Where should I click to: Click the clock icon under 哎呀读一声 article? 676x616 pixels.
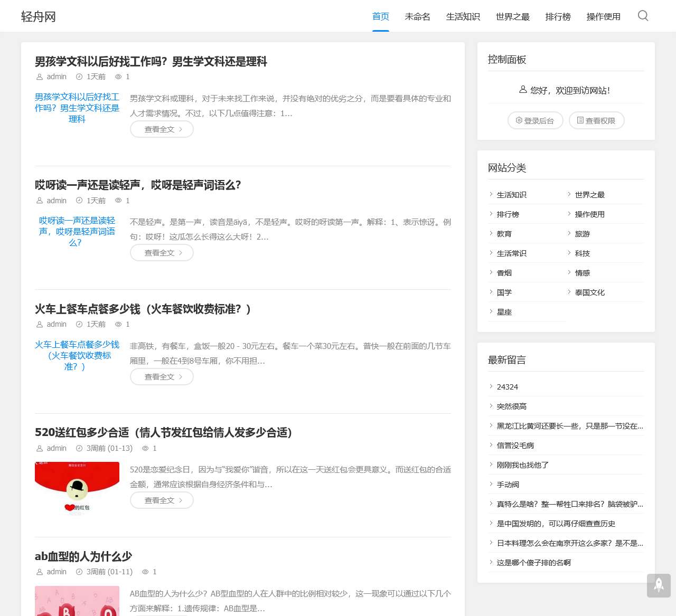[x=79, y=201]
